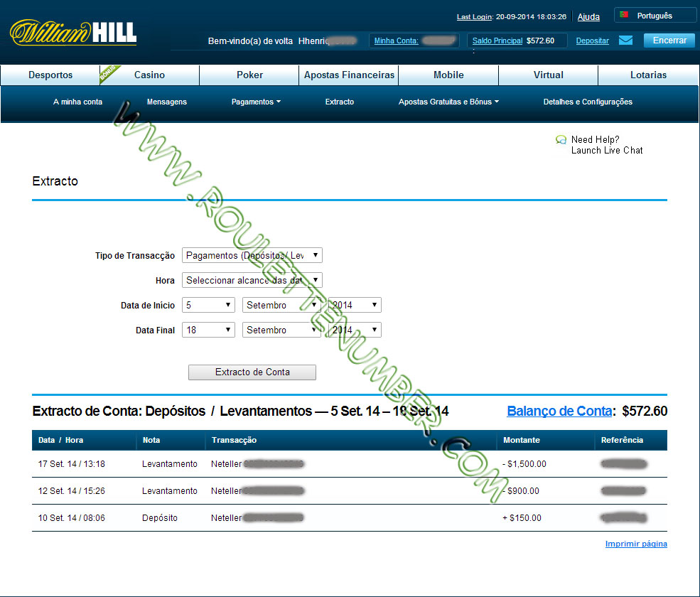Click the Balanço de Conta link

pos(559,411)
